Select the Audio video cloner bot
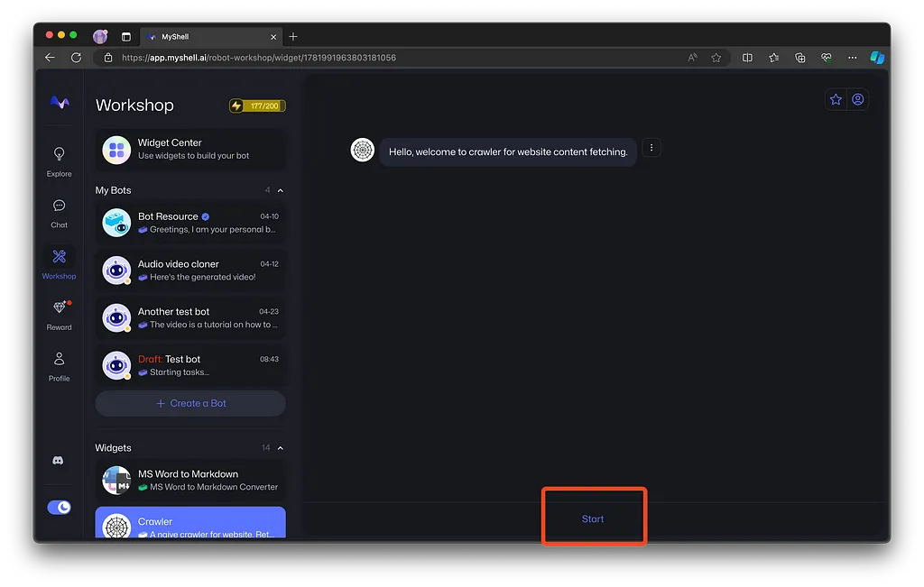Viewport: 924px width, 587px height. (190, 271)
